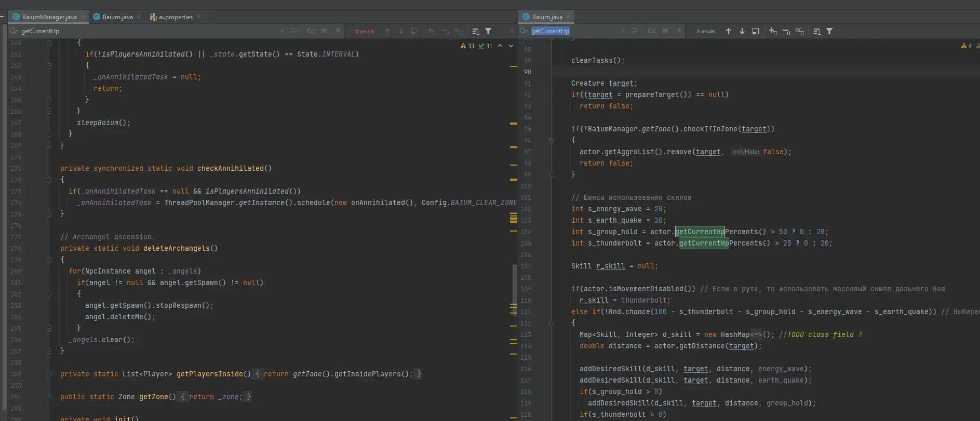This screenshot has height=421, width=980.
Task: Click the 31 typos indicator in left editor
Action: click(x=486, y=46)
